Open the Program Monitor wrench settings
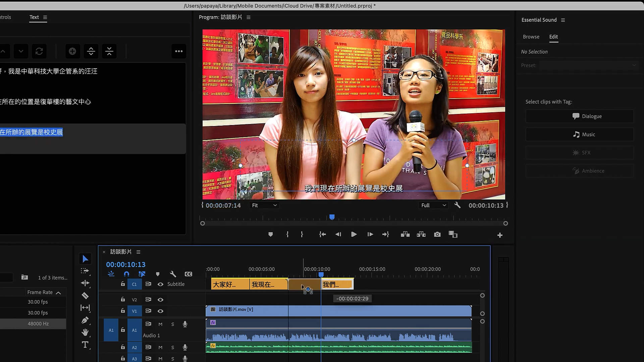The height and width of the screenshot is (362, 644). [457, 205]
